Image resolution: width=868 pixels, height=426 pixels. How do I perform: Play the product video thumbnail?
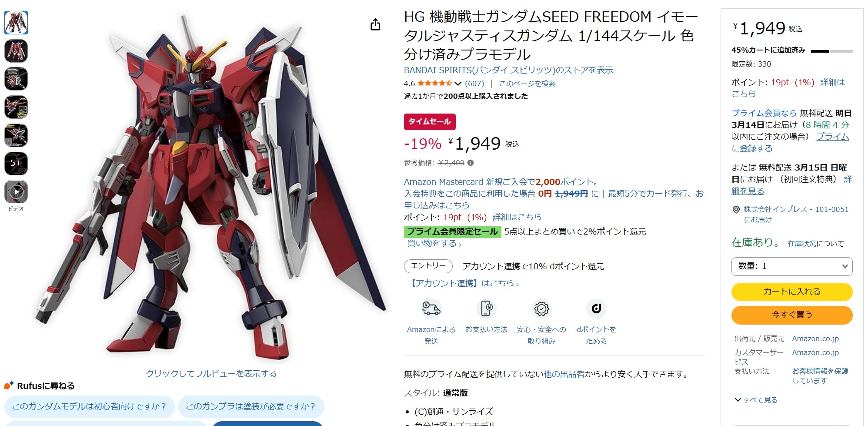pos(16,191)
